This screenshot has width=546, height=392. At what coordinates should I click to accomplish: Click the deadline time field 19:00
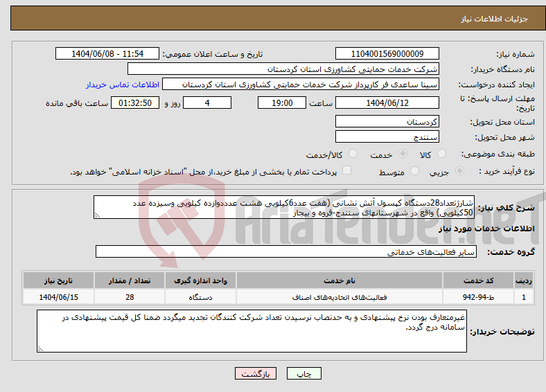coord(282,103)
